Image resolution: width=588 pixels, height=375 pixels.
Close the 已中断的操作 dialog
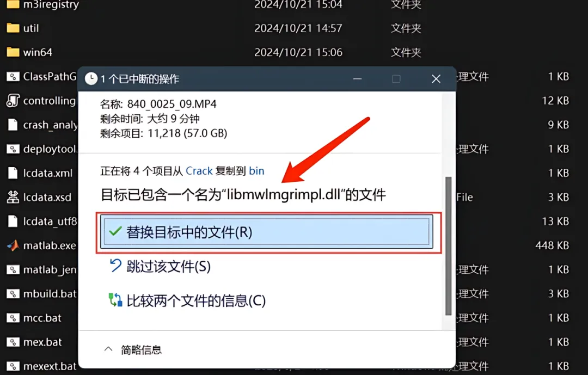pyautogui.click(x=436, y=79)
